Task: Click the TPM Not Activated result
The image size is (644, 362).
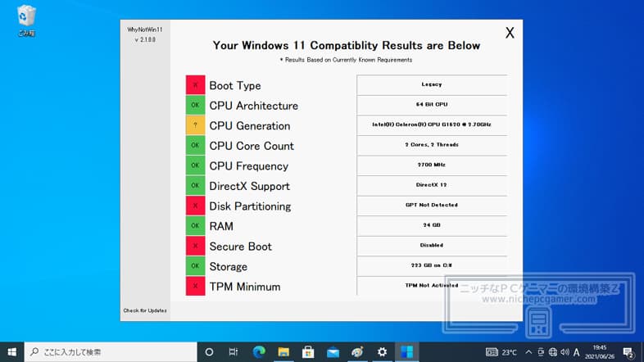Action: coord(432,286)
